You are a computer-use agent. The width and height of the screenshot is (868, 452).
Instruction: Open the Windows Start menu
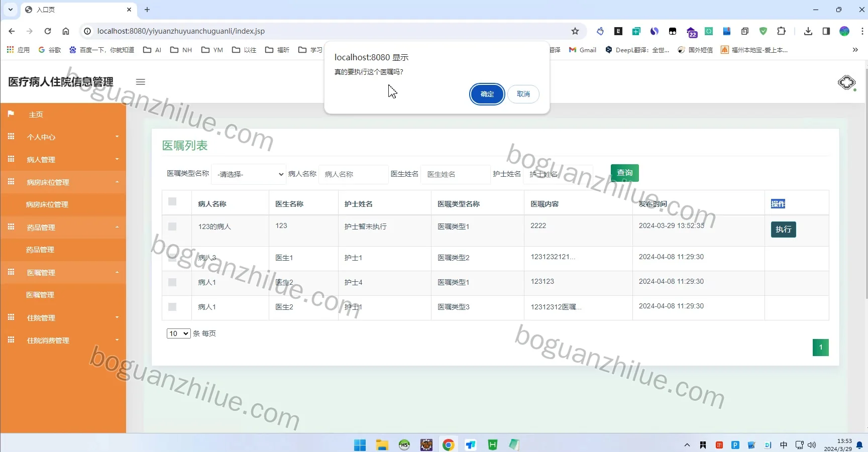360,445
